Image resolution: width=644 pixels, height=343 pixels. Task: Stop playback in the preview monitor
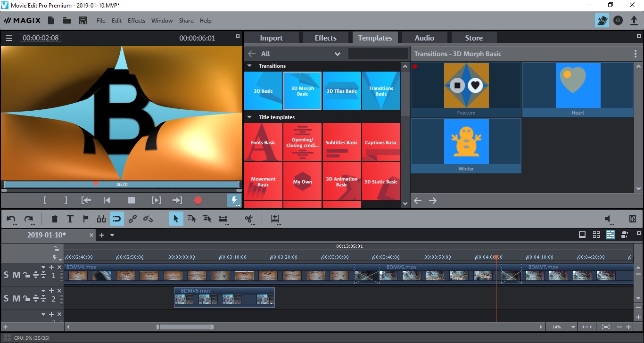coord(132,200)
